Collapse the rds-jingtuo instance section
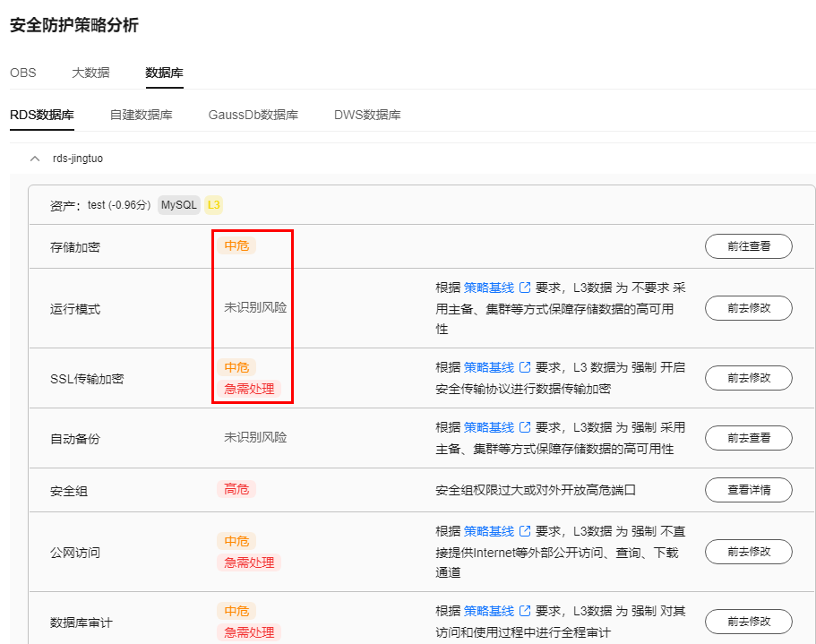Image resolution: width=816 pixels, height=644 pixels. point(35,159)
